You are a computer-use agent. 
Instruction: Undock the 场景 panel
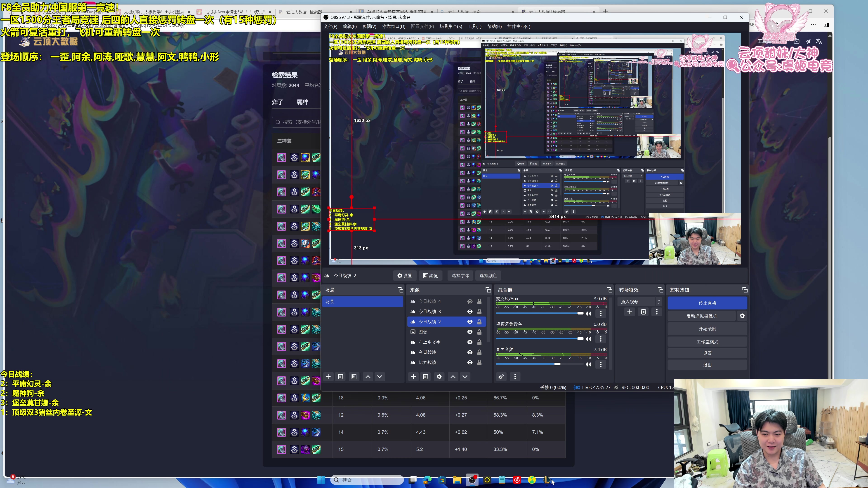pos(400,290)
